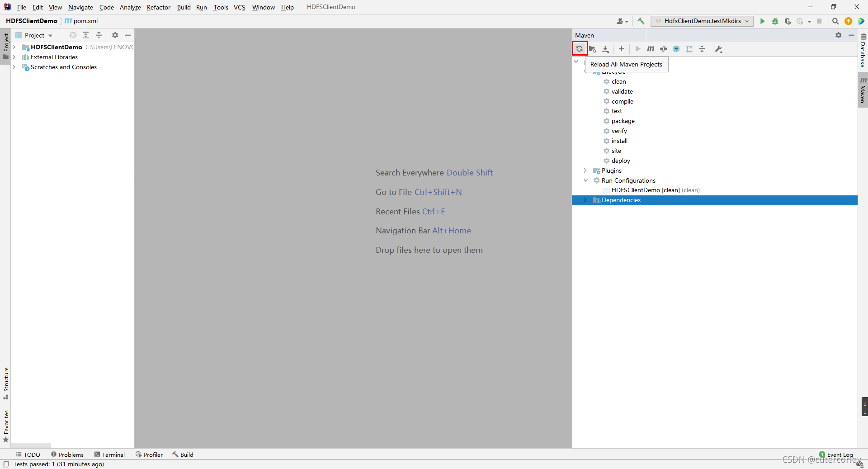Open the Project view type dropdown

34,35
